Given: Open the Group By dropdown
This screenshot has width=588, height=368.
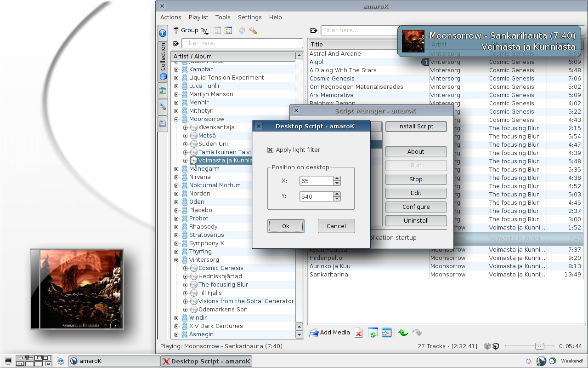Looking at the screenshot, I should click(x=191, y=30).
